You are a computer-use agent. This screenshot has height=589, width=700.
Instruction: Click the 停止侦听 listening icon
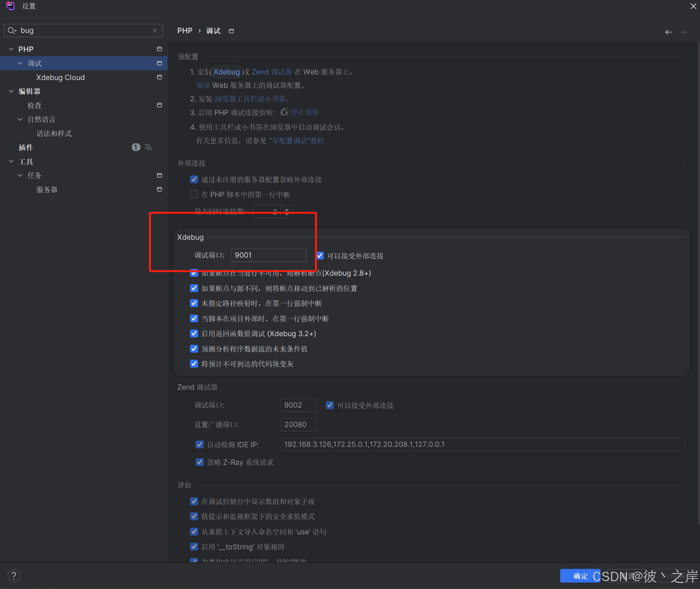point(284,112)
